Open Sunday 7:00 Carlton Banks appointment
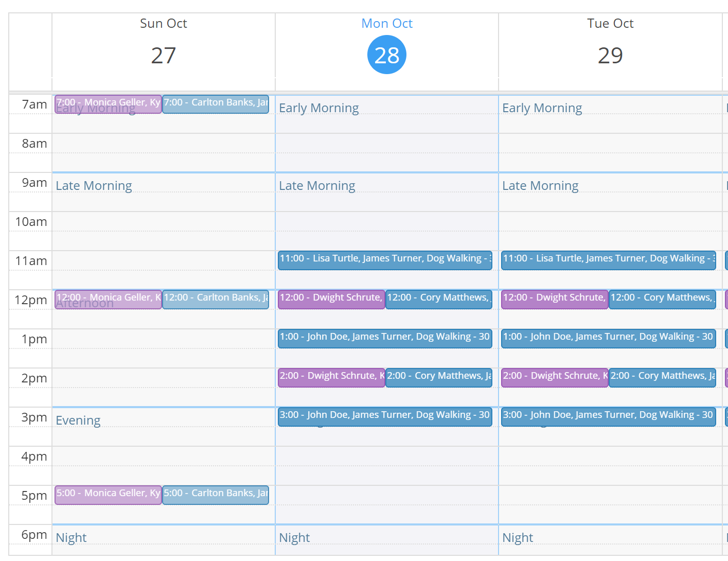The width and height of the screenshot is (728, 561). pyautogui.click(x=216, y=104)
